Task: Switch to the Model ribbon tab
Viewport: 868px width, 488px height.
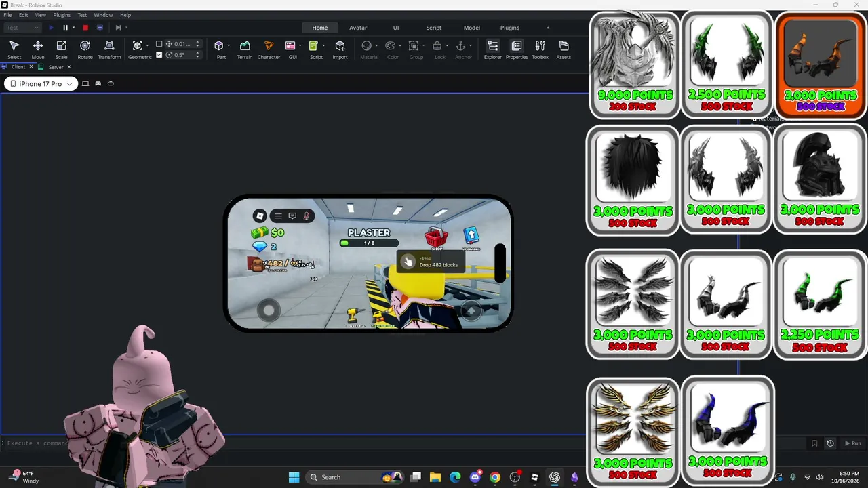Action: tap(472, 28)
